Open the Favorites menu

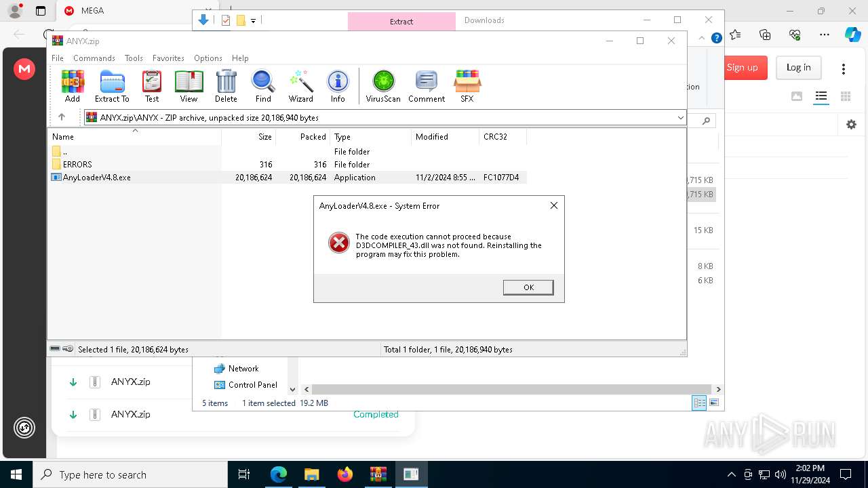pos(168,58)
